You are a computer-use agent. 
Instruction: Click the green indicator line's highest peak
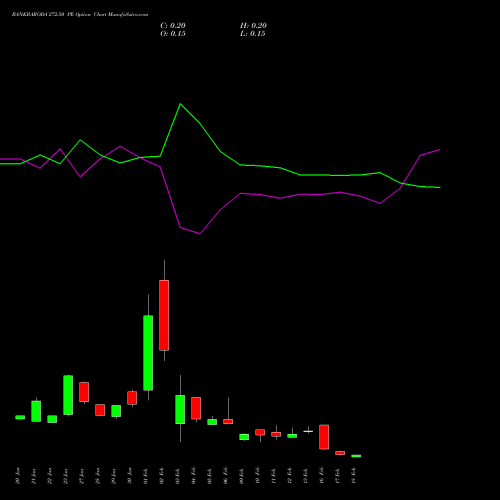tap(180, 104)
